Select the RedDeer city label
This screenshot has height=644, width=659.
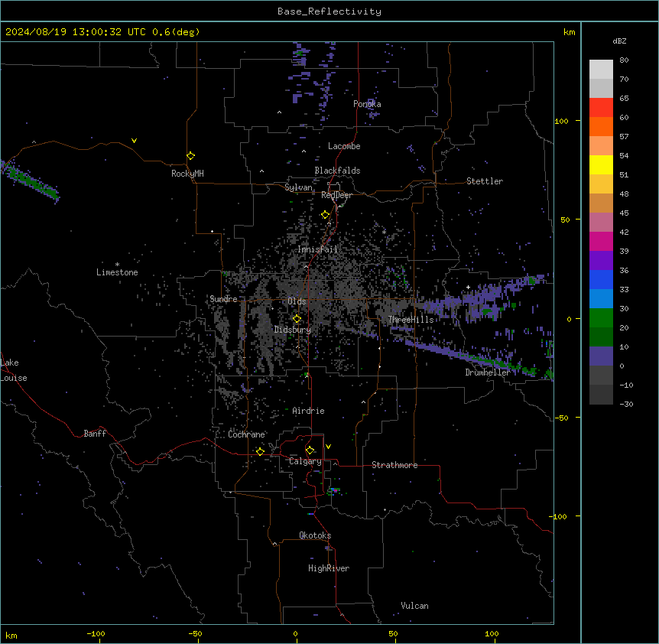tap(336, 195)
